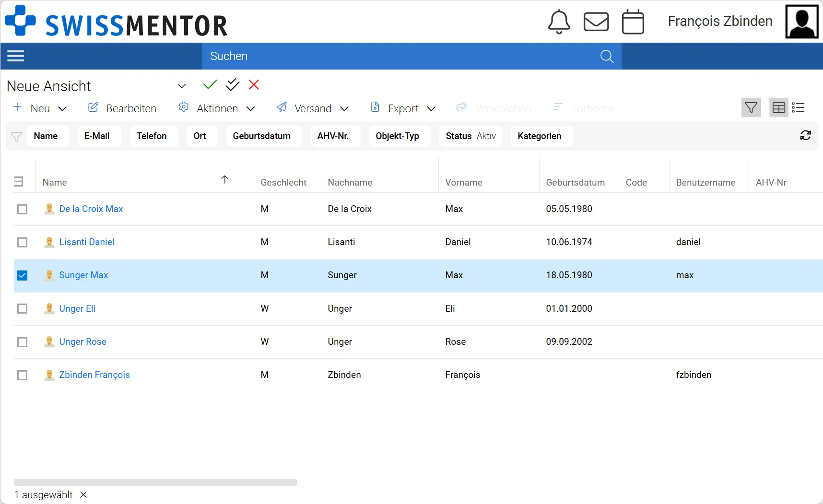Viewport: 823px width, 504px height.
Task: Click the Geburtsdatum filter chip
Action: coord(261,136)
